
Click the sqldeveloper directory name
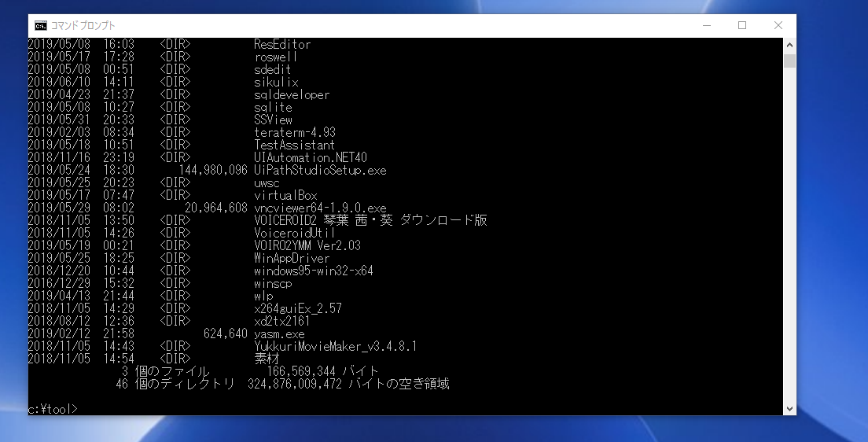coord(292,94)
